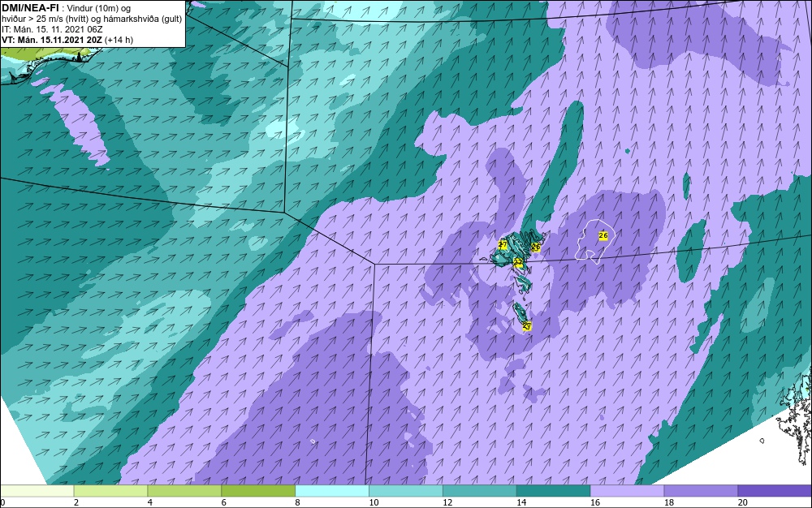812x508 pixels.
Task: Click the legend scale label '16'
Action: [595, 502]
